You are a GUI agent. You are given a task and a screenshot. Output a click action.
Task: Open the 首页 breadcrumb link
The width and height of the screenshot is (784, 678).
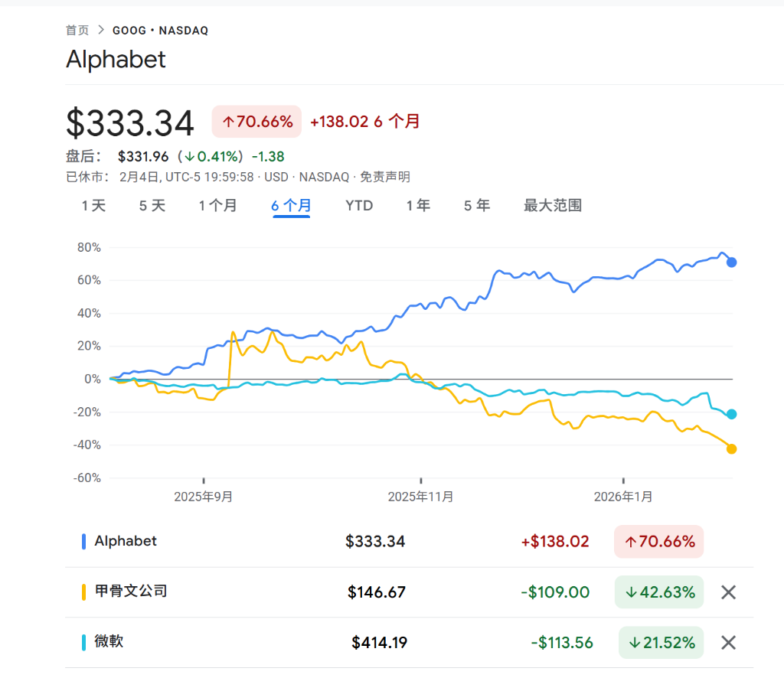point(77,31)
